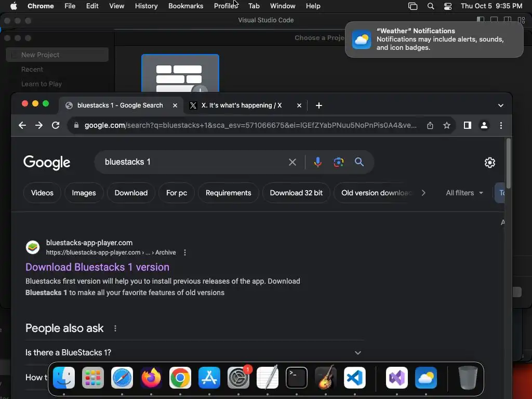This screenshot has width=532, height=399.
Task: Open Spotlight search in menu bar
Action: tap(431, 6)
